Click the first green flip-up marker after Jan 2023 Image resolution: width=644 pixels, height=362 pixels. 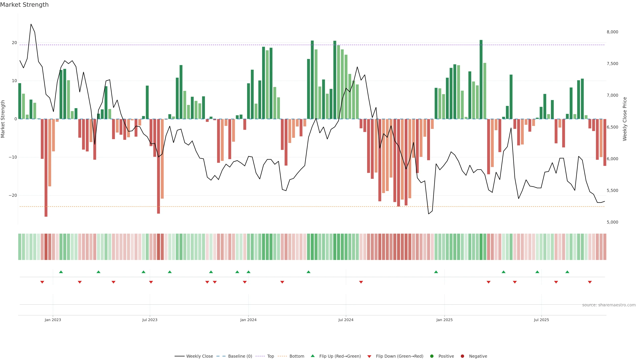(61, 272)
